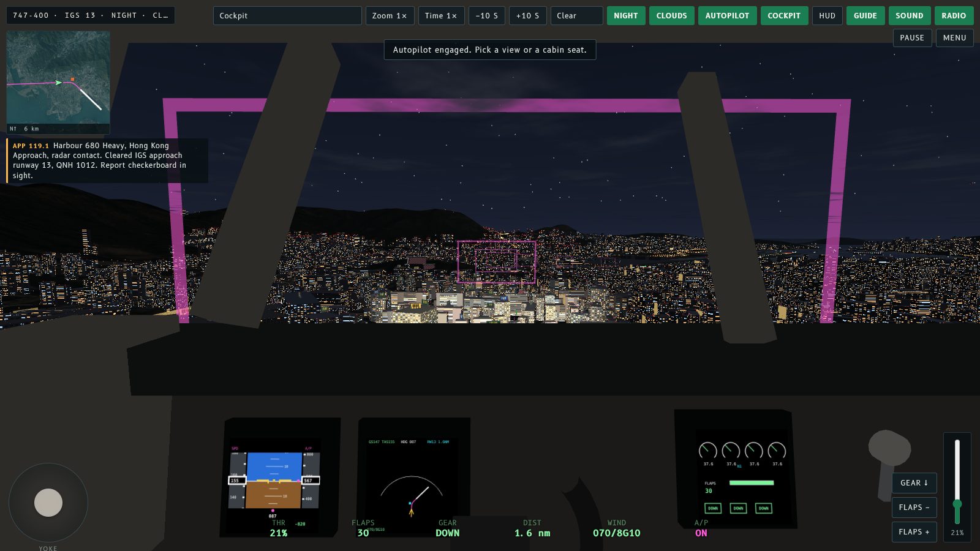Screen dimensions: 980x551
Task: Mute using the SOUND toggle
Action: coord(909,15)
